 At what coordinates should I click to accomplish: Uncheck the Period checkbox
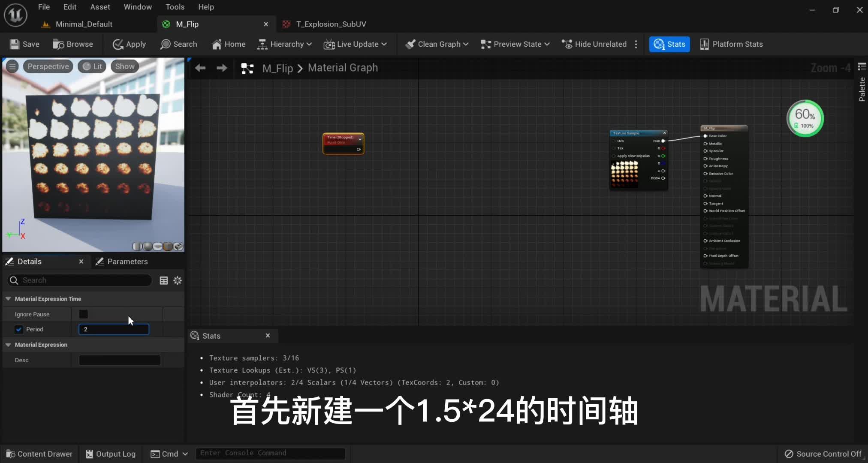(19, 329)
